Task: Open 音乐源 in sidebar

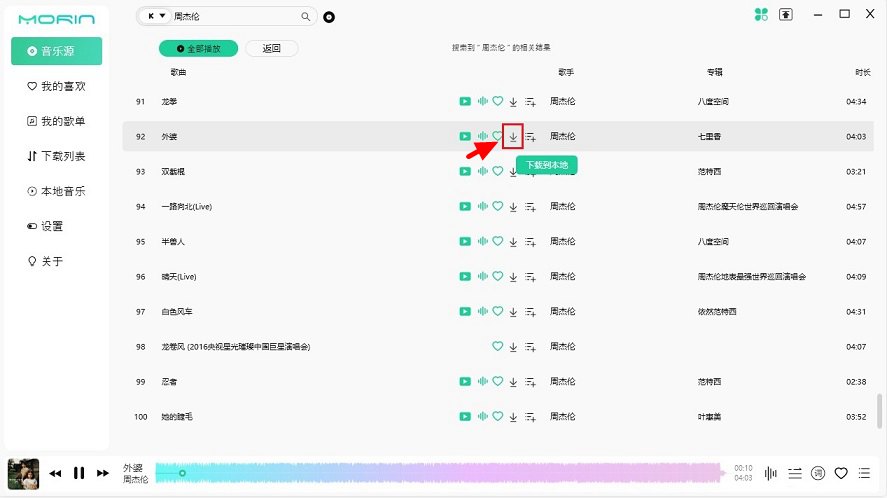Action: [57, 51]
